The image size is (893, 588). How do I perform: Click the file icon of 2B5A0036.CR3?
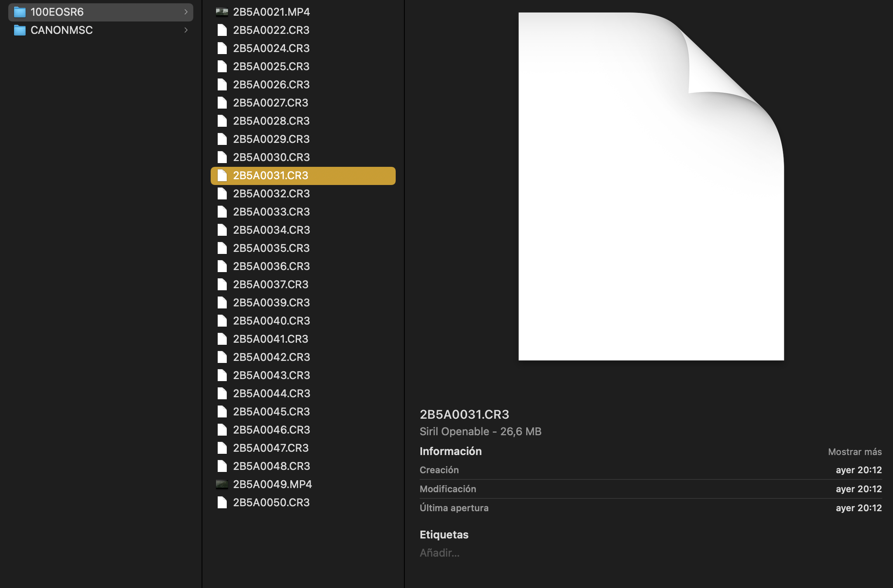[222, 266]
